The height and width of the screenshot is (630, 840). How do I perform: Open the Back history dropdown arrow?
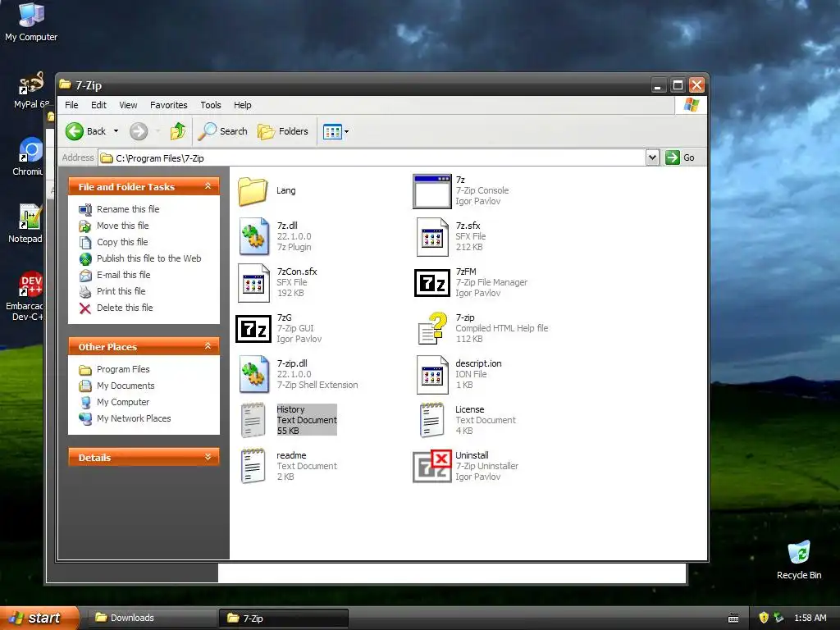click(116, 131)
